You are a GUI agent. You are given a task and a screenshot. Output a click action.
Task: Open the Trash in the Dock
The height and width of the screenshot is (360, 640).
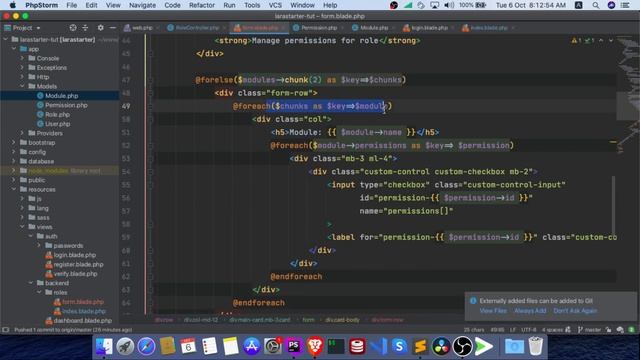tap(536, 347)
